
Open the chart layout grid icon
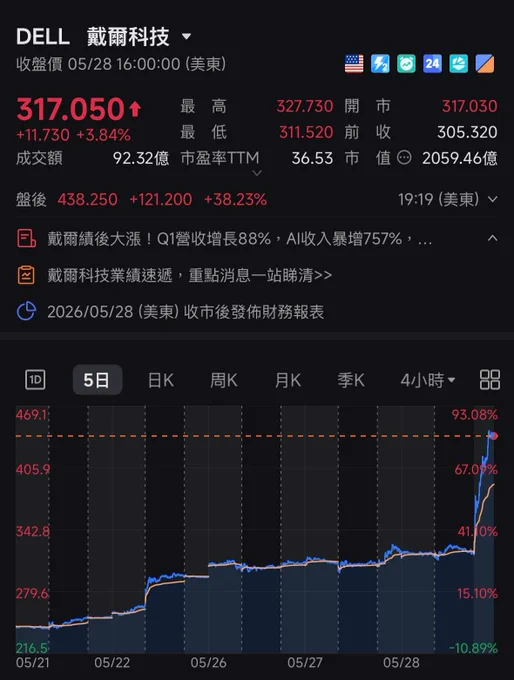[x=490, y=380]
